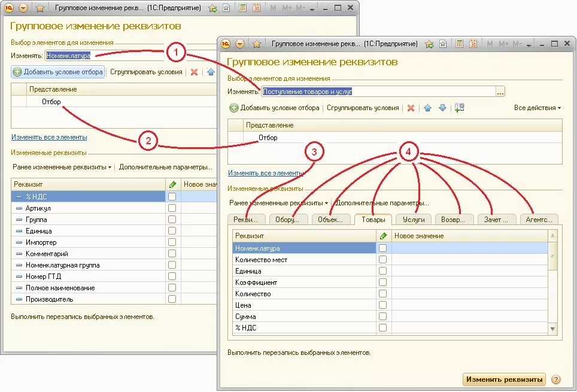Check the Номенклатура row checkbox in the front window

click(382, 248)
